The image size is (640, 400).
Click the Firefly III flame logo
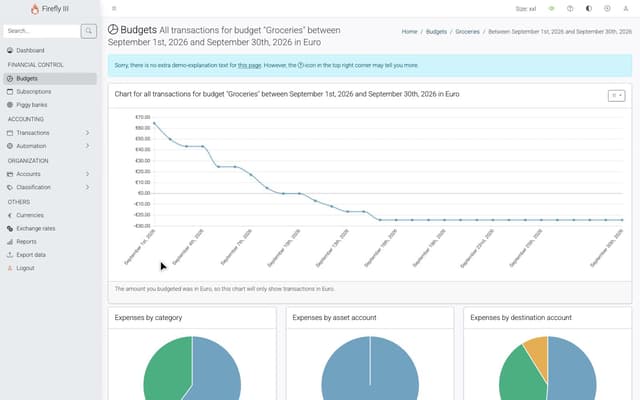point(35,9)
